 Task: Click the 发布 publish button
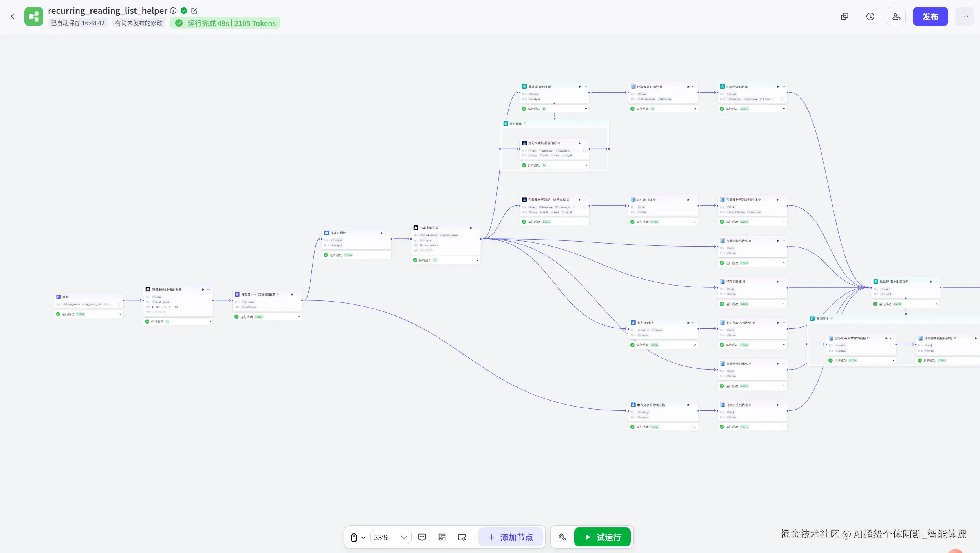point(930,16)
